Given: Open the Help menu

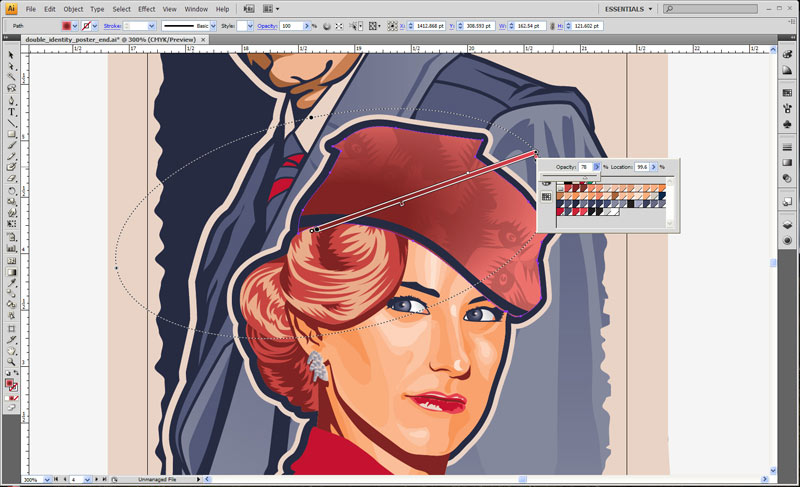Looking at the screenshot, I should (x=222, y=9).
